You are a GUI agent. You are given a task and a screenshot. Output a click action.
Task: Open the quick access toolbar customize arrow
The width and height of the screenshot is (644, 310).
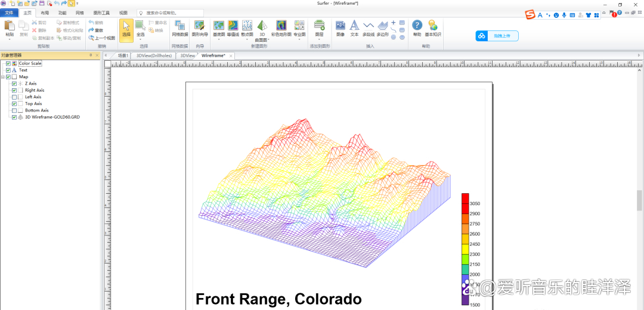tap(77, 4)
